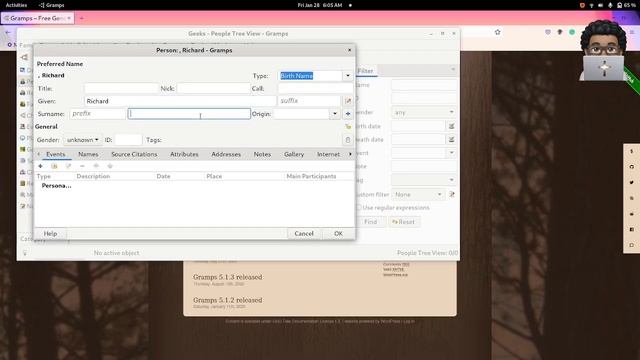Screen dimensions: 640x360
Task: Click the surname prefix field
Action: pos(98,114)
